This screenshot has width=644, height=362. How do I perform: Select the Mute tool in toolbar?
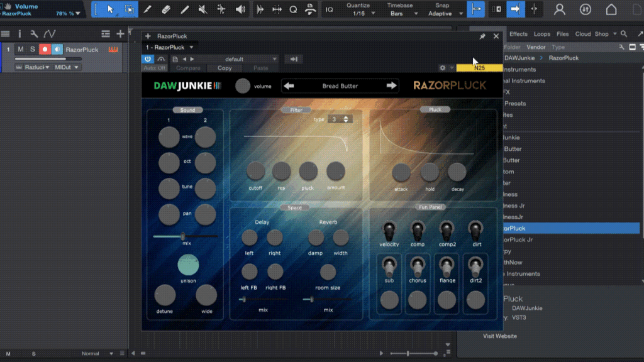click(x=203, y=9)
